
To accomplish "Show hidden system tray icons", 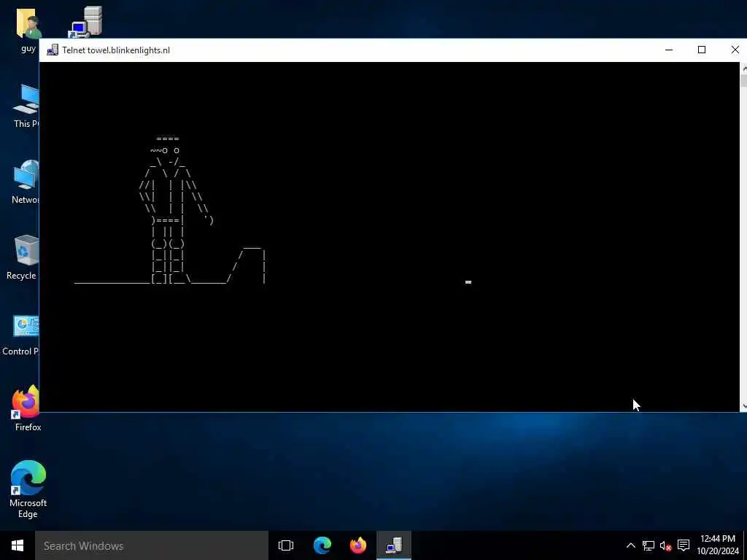I will (630, 545).
